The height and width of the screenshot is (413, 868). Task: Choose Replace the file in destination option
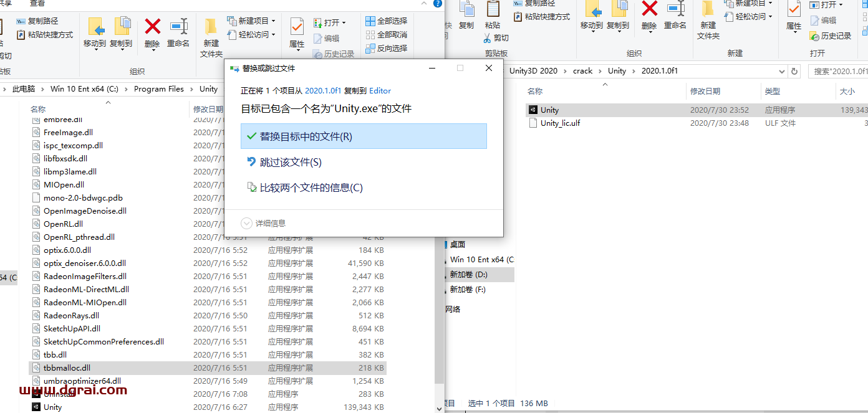click(364, 136)
